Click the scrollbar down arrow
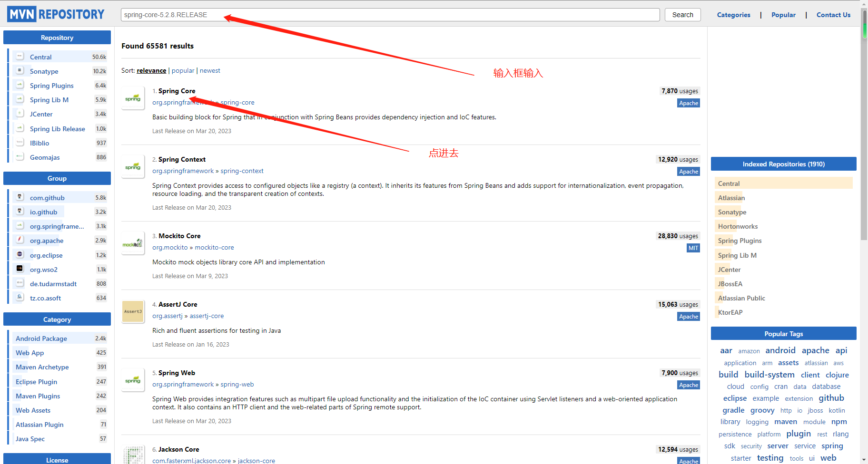 tap(864, 460)
